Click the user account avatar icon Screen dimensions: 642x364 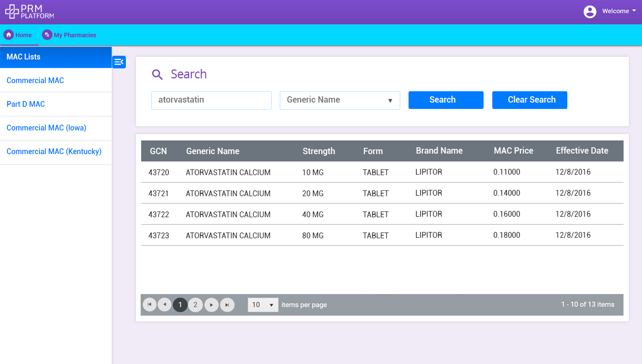coord(590,12)
